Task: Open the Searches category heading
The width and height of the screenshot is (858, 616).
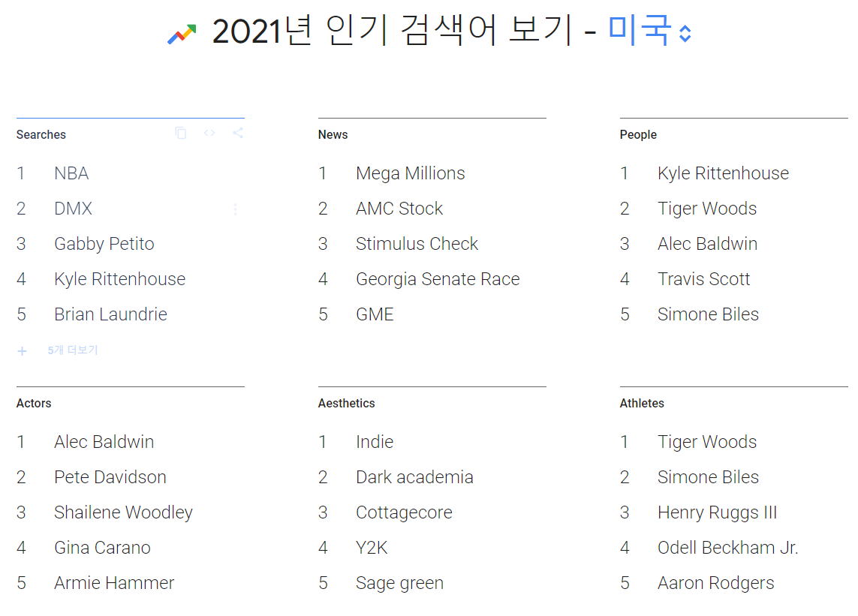Action: [41, 134]
